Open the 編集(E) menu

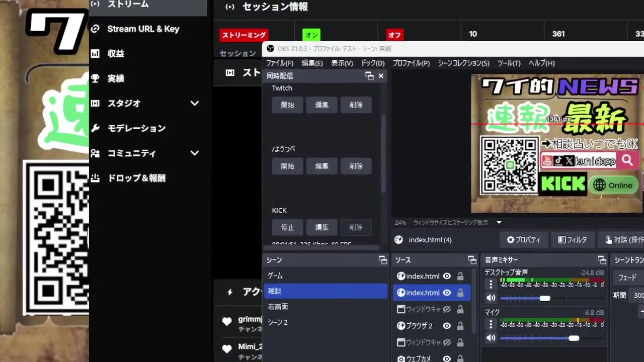[x=312, y=63]
